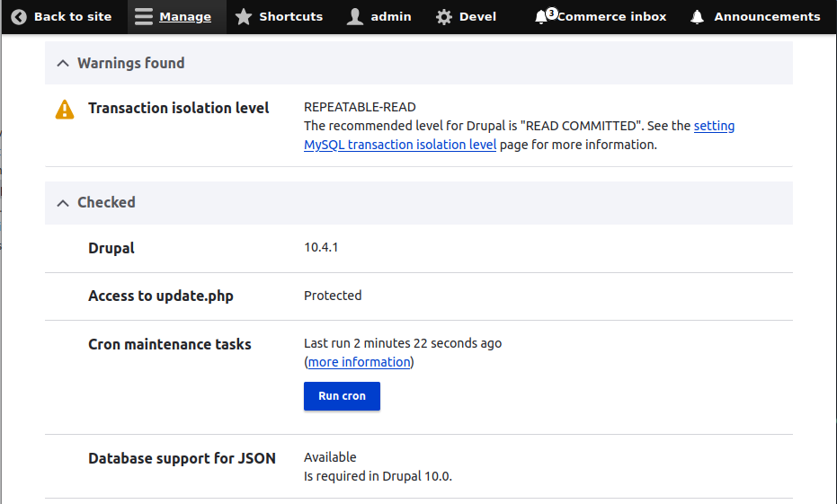
Task: Follow the 'more information' cron link
Action: pyautogui.click(x=360, y=362)
